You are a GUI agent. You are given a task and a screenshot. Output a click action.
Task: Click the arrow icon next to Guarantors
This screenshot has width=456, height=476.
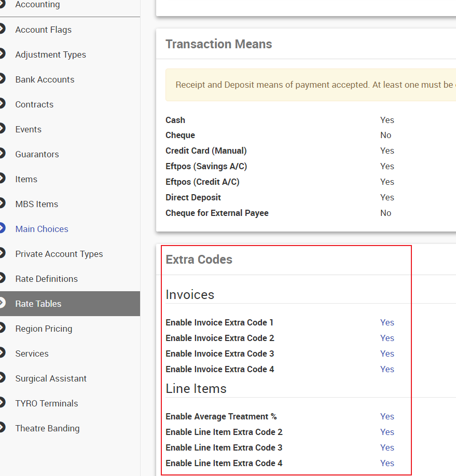pyautogui.click(x=2, y=154)
